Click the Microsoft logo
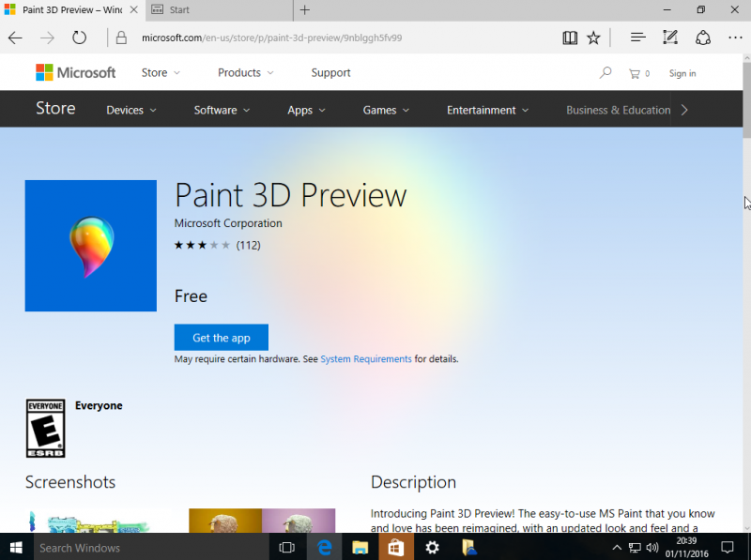Image resolution: width=751 pixels, height=560 pixels. click(x=76, y=73)
